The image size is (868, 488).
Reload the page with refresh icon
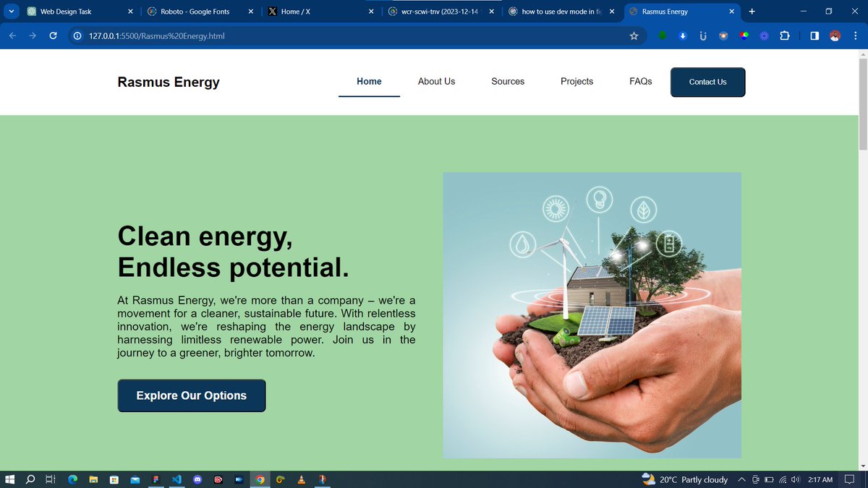tap(53, 35)
